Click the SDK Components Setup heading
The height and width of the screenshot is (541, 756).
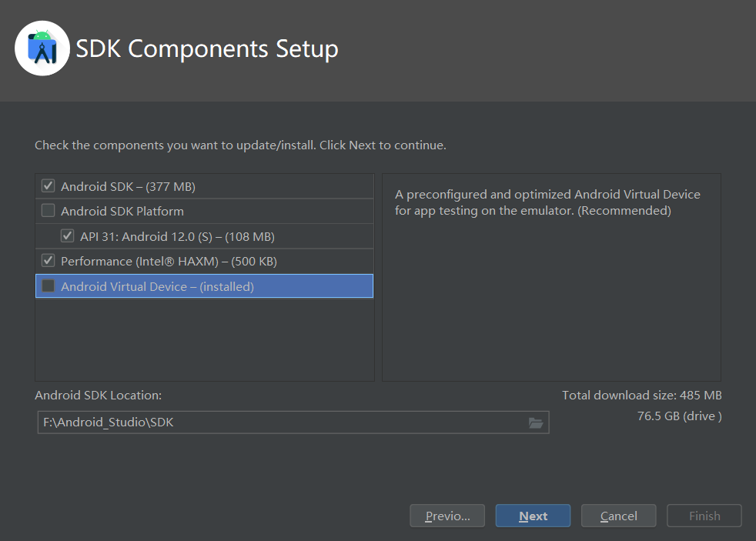point(207,49)
